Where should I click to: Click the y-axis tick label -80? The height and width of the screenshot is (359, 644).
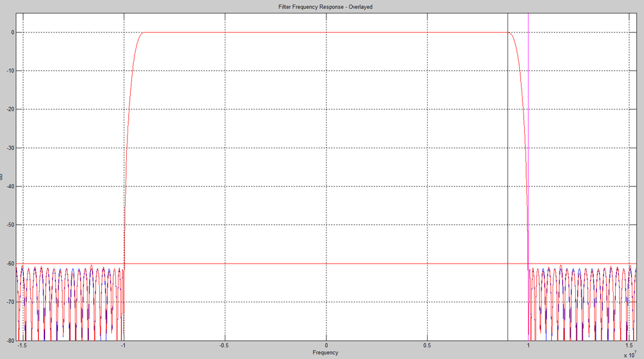point(11,340)
